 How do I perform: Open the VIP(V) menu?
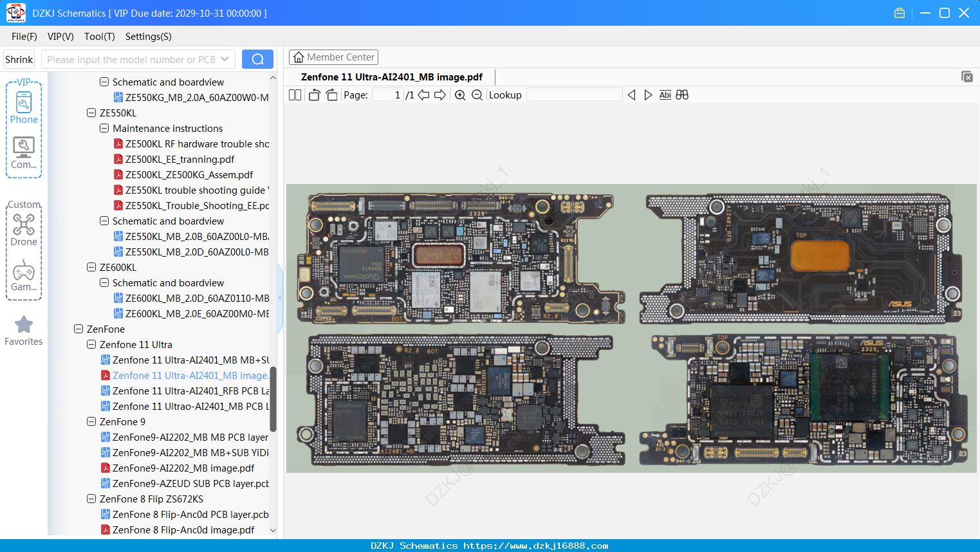point(60,37)
